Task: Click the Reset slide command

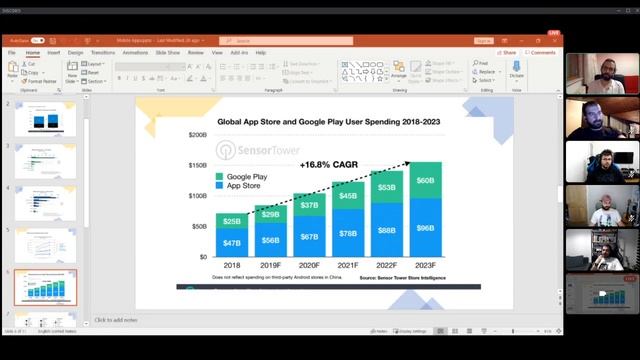Action: (90, 73)
